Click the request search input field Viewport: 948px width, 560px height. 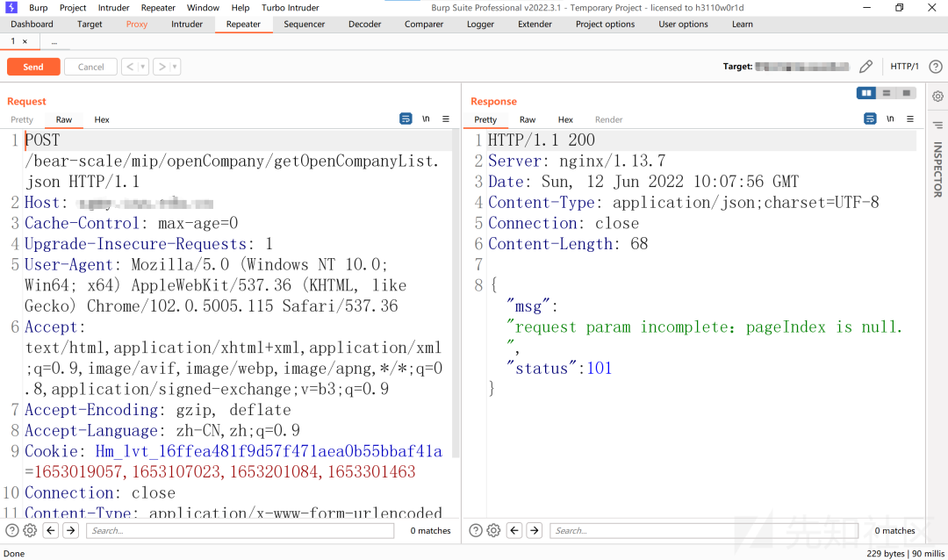tap(240, 530)
